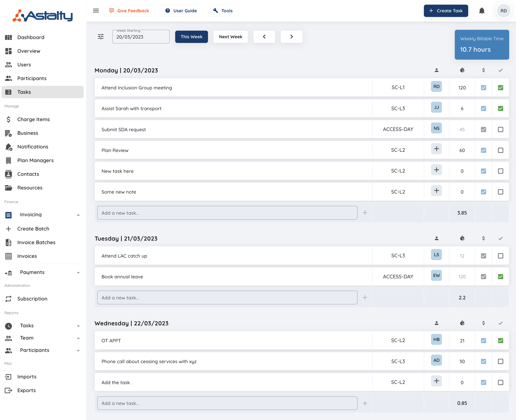Toggle billable checkbox for OT APPT
This screenshot has width=516, height=420.
click(x=483, y=341)
